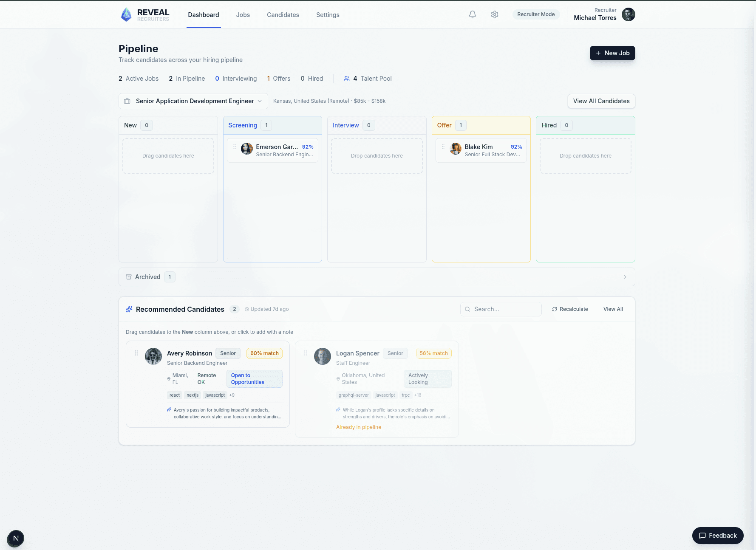This screenshot has height=550, width=756.
Task: Toggle Recruiter Mode
Action: pyautogui.click(x=536, y=14)
